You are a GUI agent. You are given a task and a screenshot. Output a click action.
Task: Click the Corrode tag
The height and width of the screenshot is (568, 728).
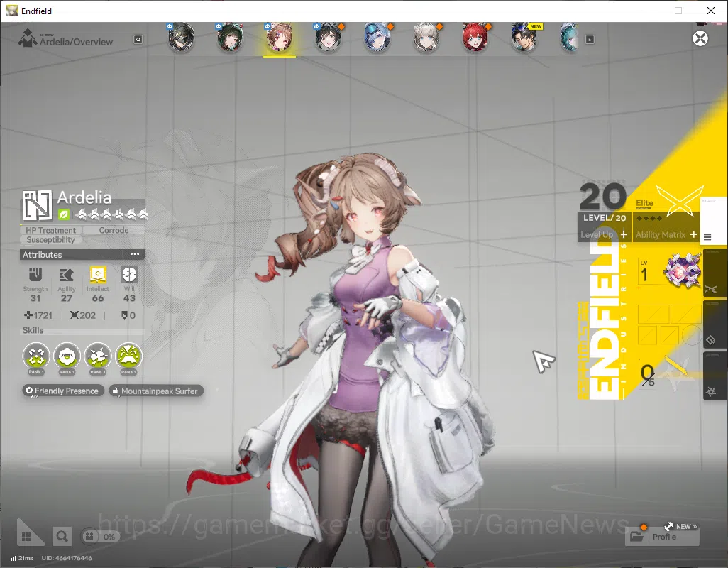114,230
